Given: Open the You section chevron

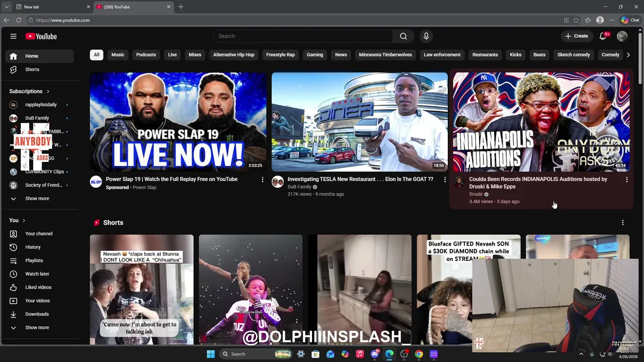Looking at the screenshot, I should pyautogui.click(x=24, y=221).
